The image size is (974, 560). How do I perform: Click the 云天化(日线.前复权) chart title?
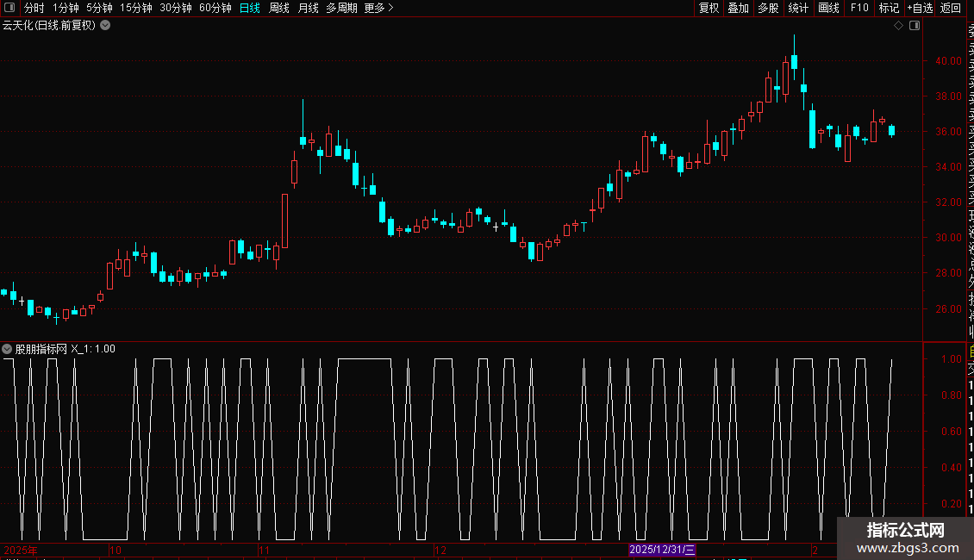49,26
